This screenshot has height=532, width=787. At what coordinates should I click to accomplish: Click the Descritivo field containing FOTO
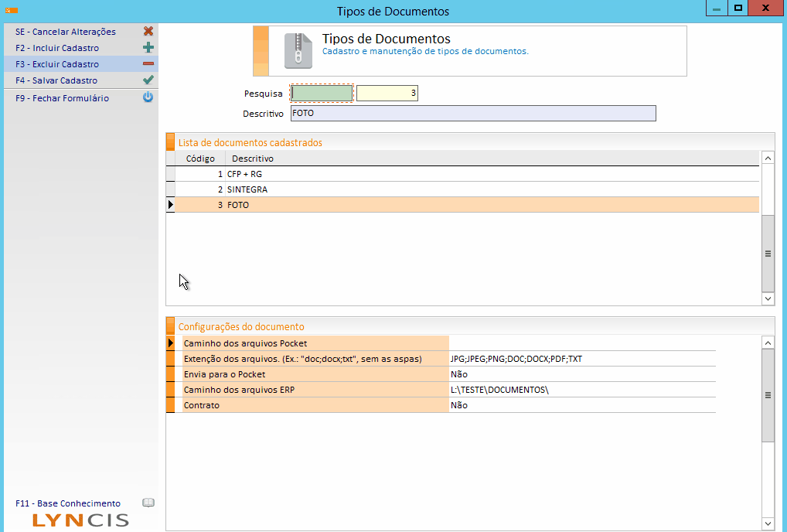472,114
